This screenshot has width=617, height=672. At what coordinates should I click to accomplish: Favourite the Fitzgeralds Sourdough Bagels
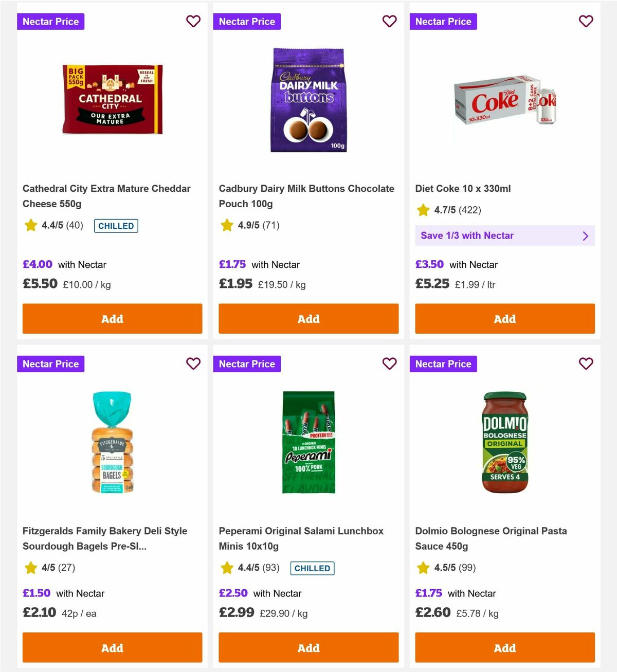click(x=193, y=364)
